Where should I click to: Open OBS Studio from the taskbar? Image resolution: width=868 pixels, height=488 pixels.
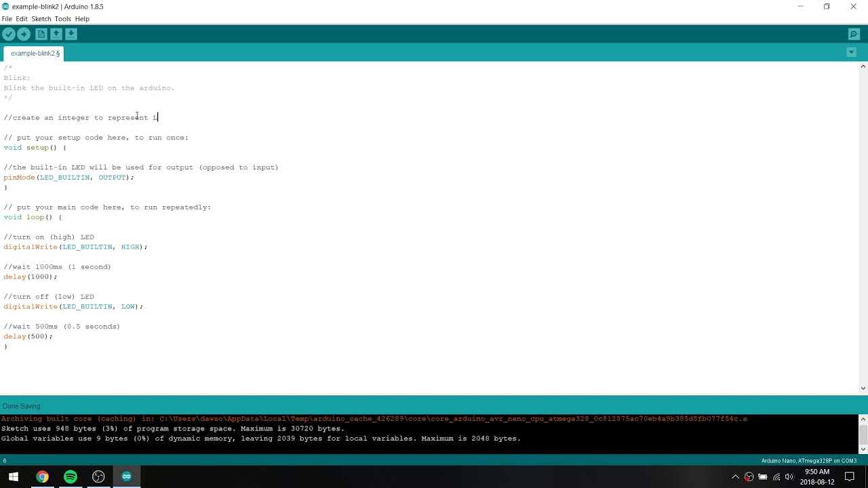[98, 476]
